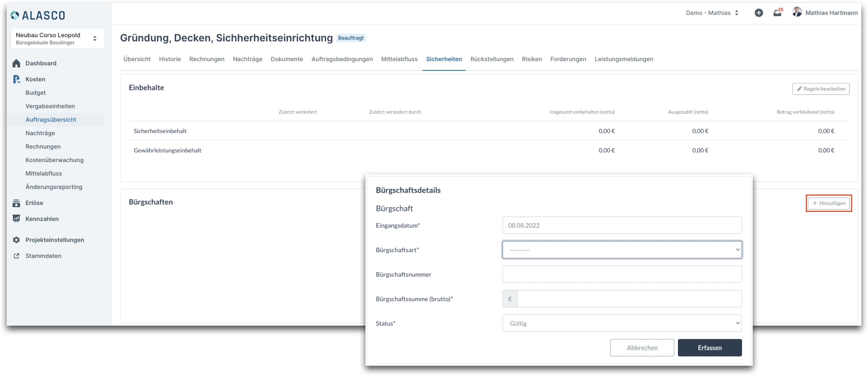868x376 pixels.
Task: Open Projekteinstellungen gear icon
Action: [16, 240]
